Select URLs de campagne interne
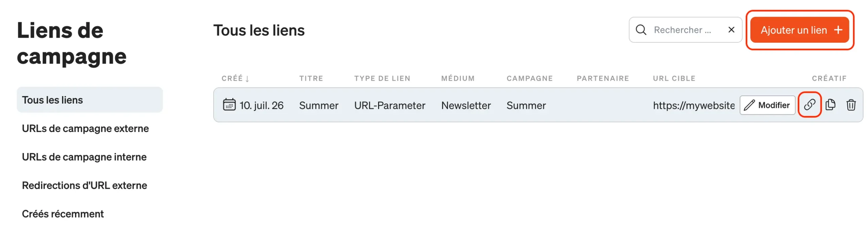The height and width of the screenshot is (242, 868). click(x=84, y=157)
